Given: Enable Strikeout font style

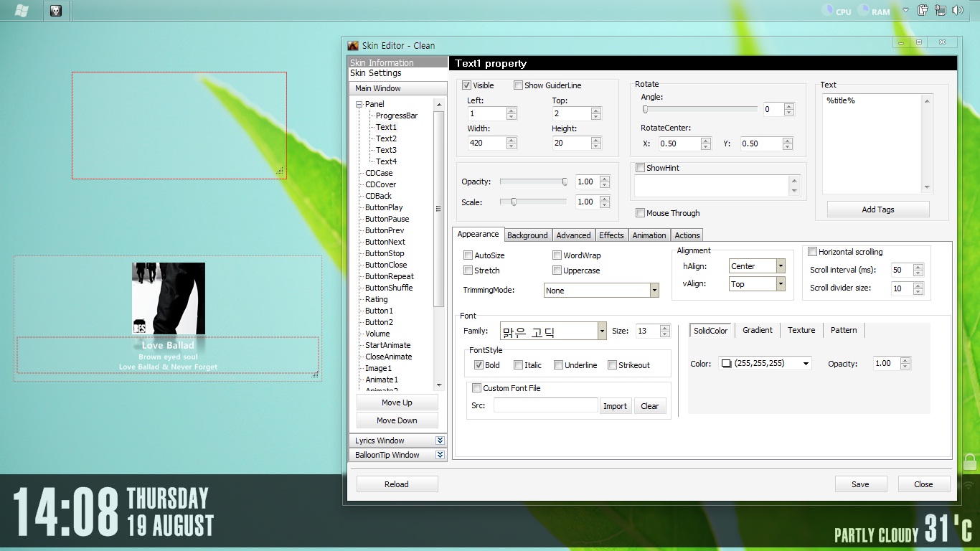Looking at the screenshot, I should pyautogui.click(x=612, y=365).
